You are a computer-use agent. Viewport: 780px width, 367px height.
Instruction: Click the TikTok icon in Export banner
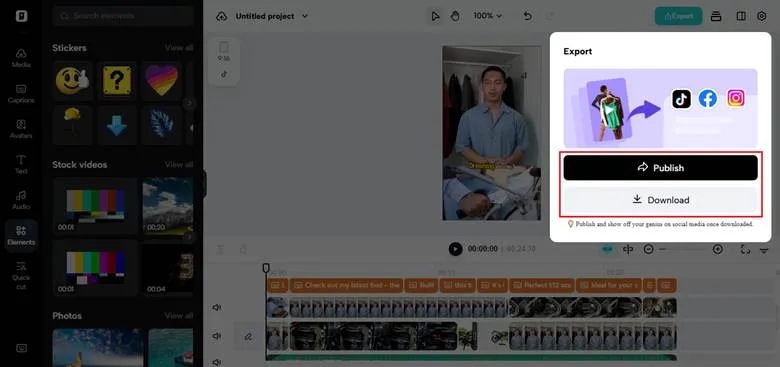pos(682,98)
